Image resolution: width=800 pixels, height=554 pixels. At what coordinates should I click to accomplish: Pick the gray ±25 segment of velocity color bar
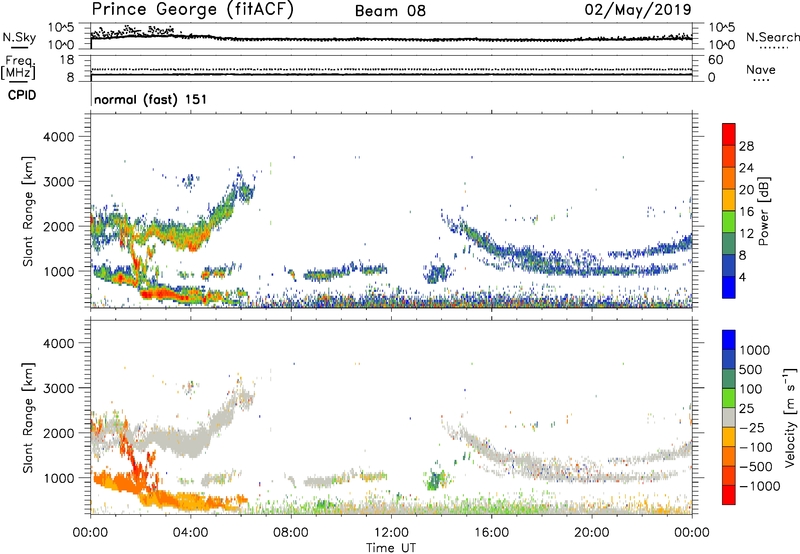tap(729, 417)
